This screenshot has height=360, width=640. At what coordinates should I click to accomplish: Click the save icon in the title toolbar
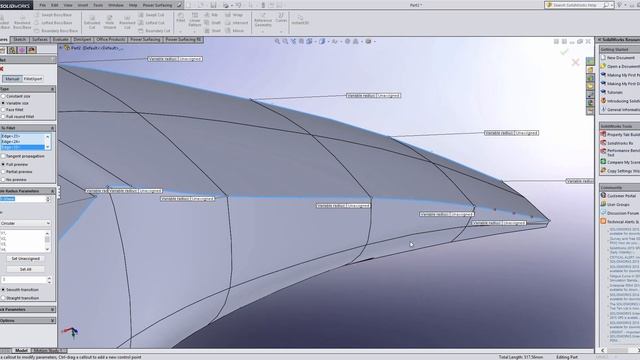coord(213,5)
